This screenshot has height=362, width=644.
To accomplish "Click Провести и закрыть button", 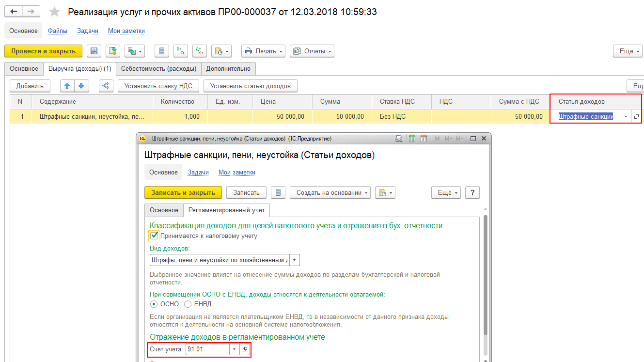I will (44, 51).
